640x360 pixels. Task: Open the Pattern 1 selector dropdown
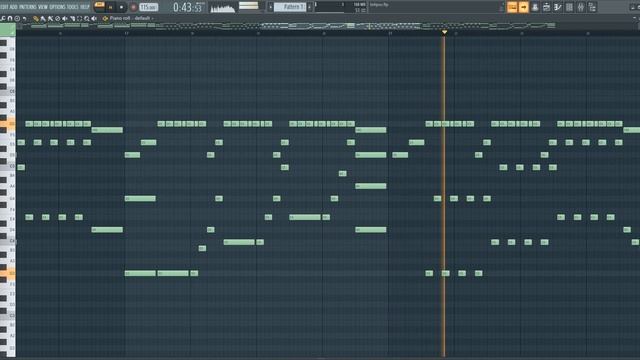coord(290,7)
